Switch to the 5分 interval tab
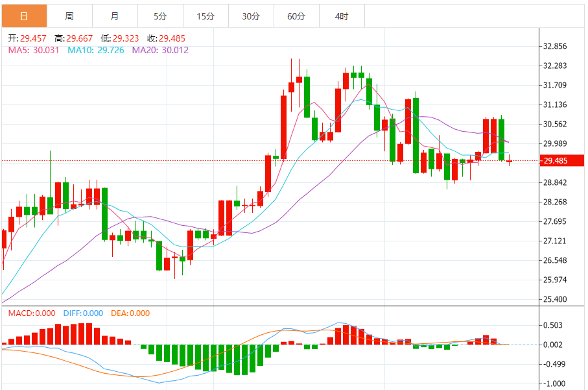 coord(160,16)
